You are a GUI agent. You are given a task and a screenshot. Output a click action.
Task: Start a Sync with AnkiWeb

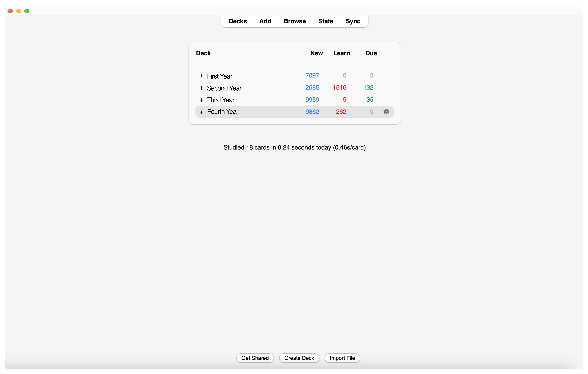pyautogui.click(x=353, y=21)
